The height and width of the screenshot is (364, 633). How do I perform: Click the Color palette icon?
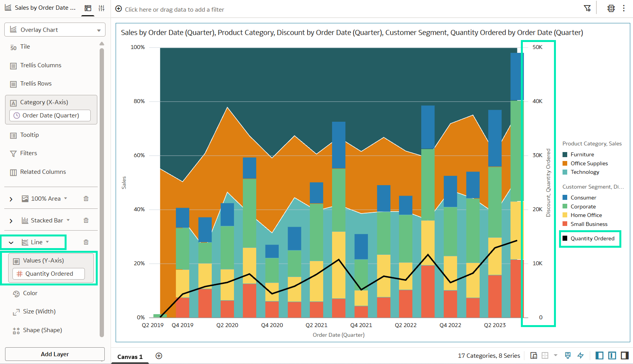(x=16, y=294)
